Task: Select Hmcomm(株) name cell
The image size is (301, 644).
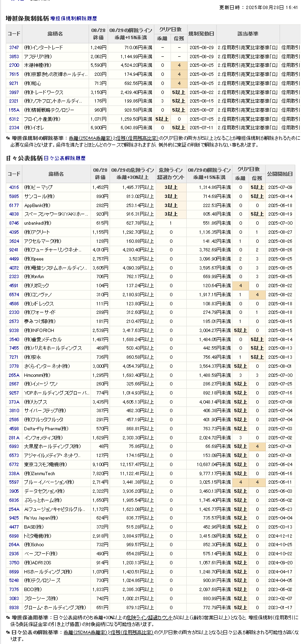Action: [56, 375]
